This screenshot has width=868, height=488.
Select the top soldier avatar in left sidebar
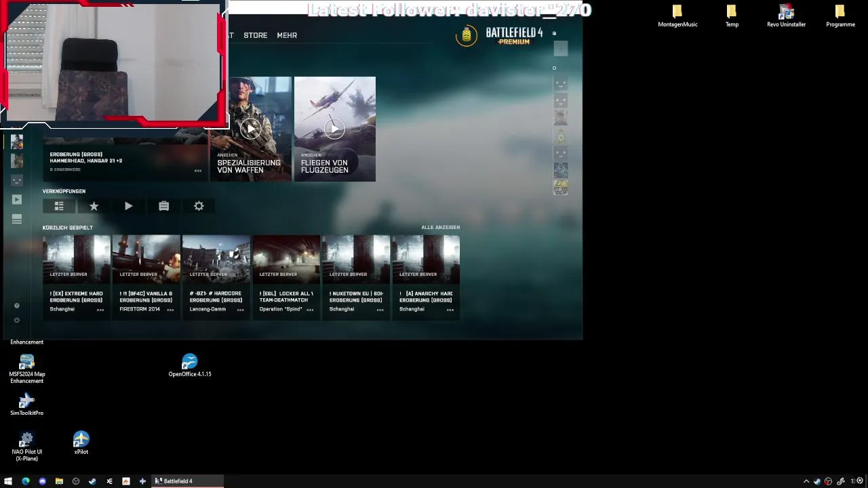pyautogui.click(x=17, y=142)
